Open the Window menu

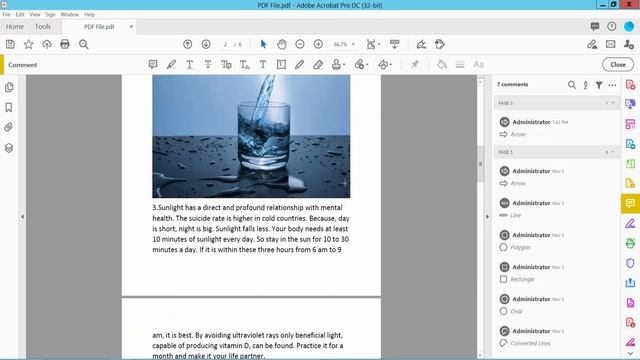click(x=69, y=14)
